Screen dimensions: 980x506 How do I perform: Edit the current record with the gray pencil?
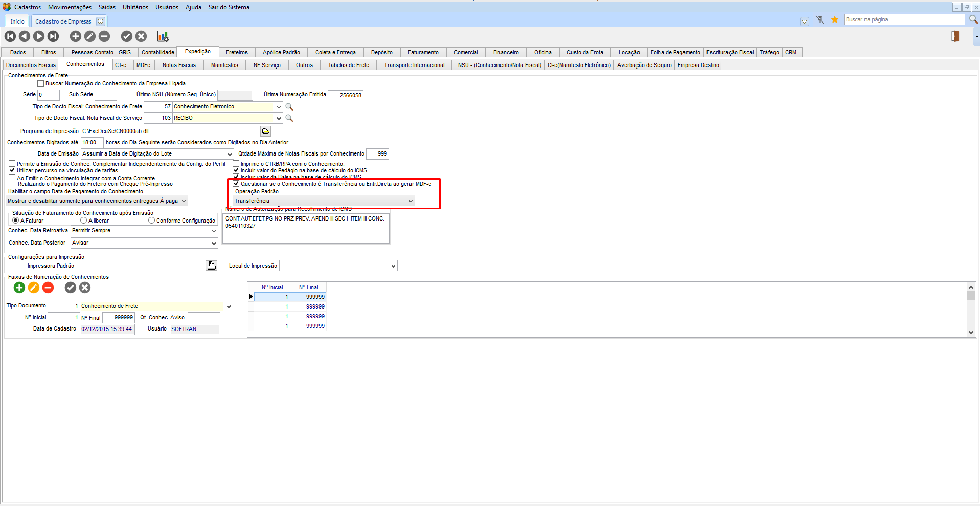[89, 36]
